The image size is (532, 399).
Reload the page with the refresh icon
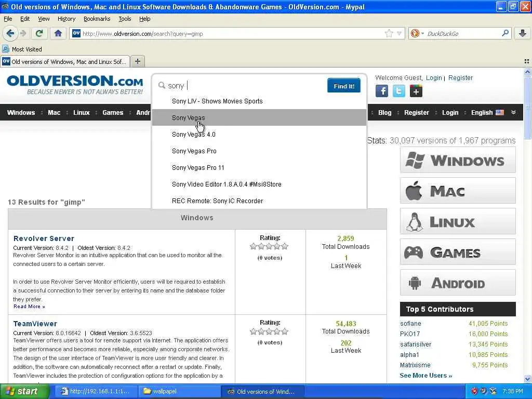tap(39, 33)
